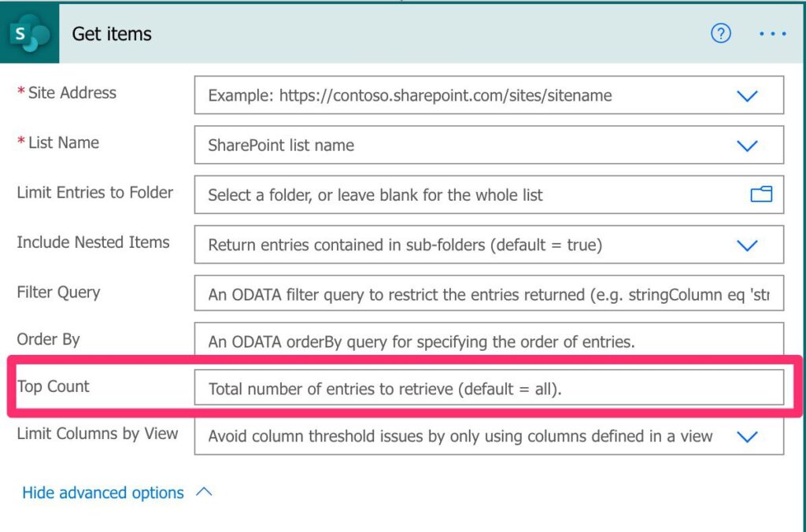Click the Filter Query label
Viewport: 806px width, 532px height.
point(58,293)
